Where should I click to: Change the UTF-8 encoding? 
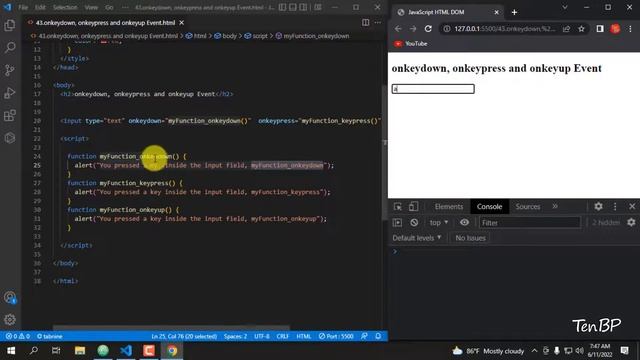(262, 336)
